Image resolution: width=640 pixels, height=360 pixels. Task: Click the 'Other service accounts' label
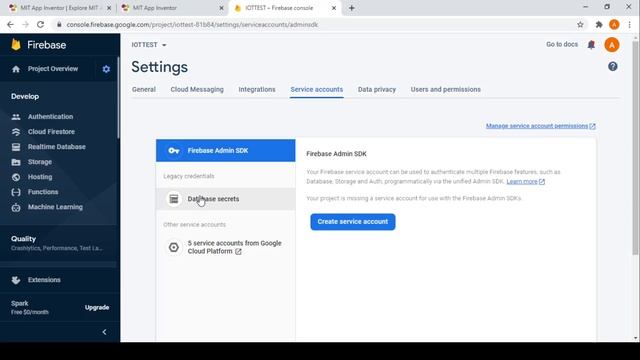tap(194, 225)
